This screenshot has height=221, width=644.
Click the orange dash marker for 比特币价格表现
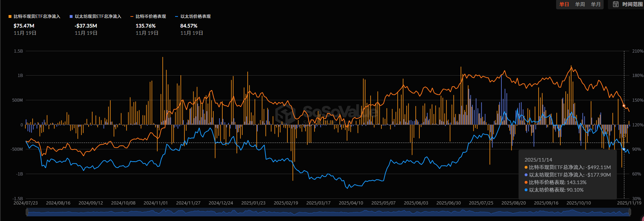point(132,16)
